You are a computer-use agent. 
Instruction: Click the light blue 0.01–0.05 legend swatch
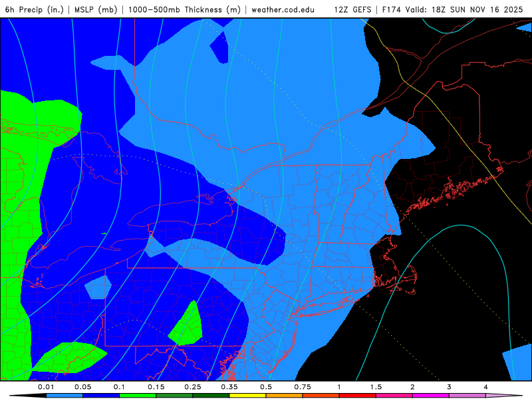[65, 396]
